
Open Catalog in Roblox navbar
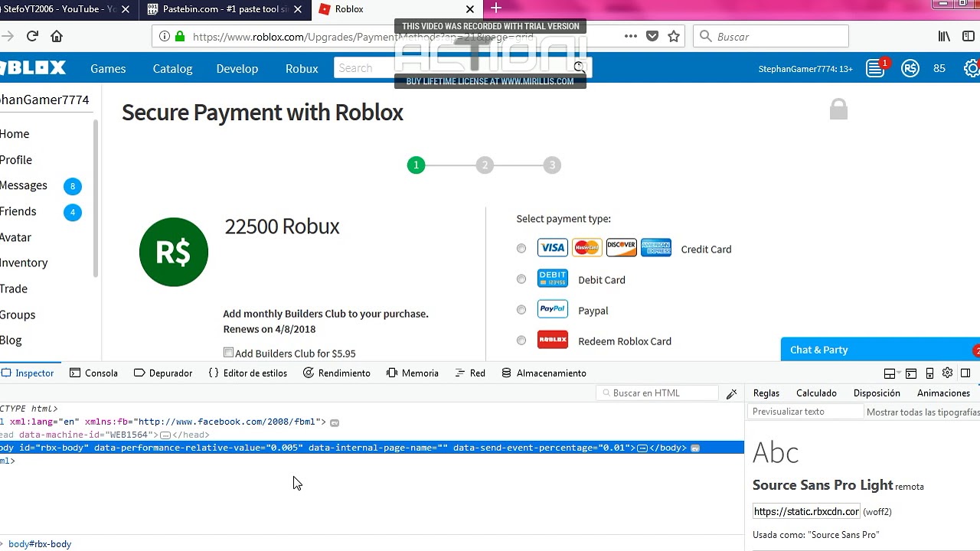[x=172, y=68]
